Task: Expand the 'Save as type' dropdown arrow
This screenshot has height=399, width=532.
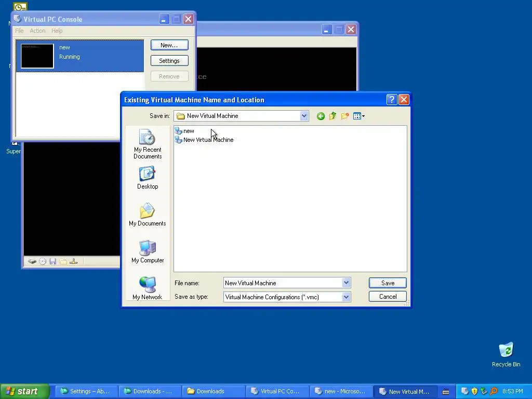Action: click(x=346, y=297)
